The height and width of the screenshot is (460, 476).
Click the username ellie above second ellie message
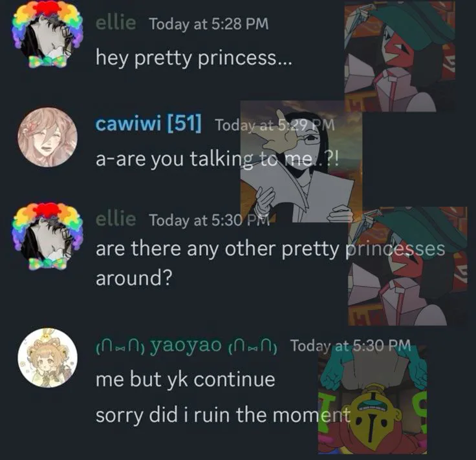[116, 219]
